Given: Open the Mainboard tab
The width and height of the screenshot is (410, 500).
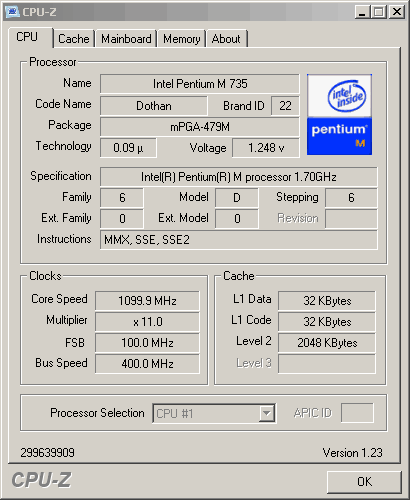Looking at the screenshot, I should [x=126, y=39].
